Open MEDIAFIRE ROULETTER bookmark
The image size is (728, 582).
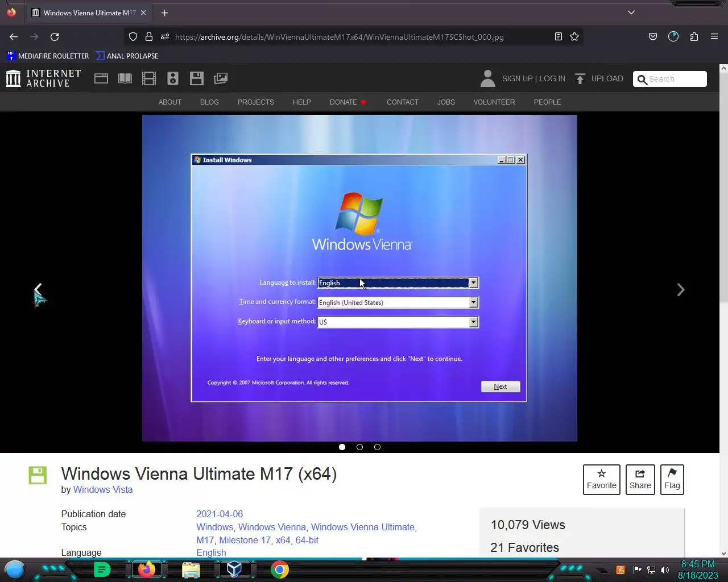click(x=48, y=56)
